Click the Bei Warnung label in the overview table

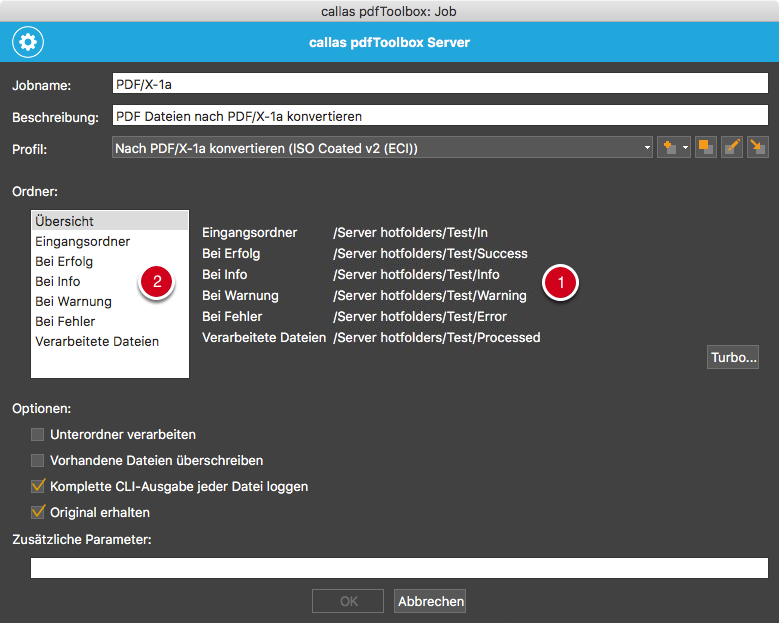[240, 296]
